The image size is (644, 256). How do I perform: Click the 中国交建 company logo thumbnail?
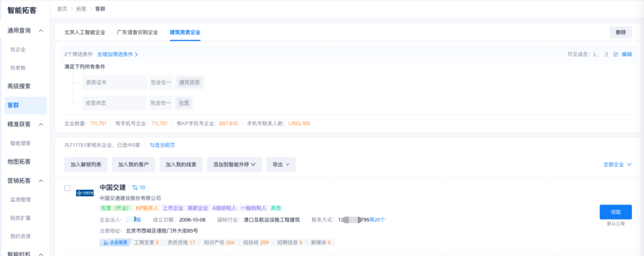(84, 192)
